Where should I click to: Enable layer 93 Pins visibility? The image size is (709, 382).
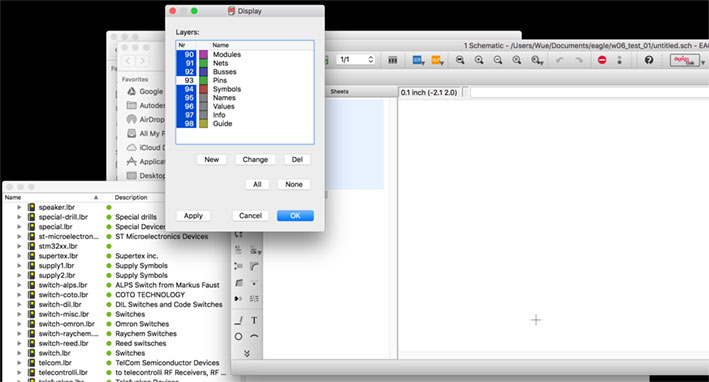point(186,80)
